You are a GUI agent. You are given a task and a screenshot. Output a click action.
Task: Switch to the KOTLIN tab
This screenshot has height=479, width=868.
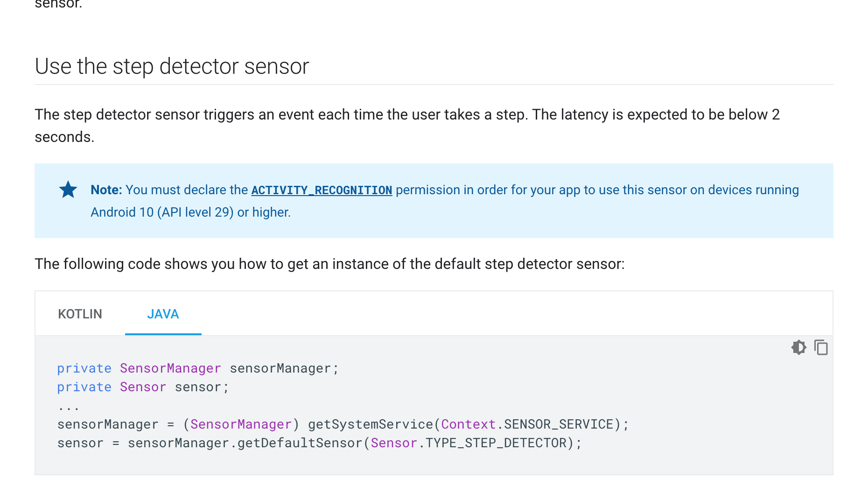80,314
